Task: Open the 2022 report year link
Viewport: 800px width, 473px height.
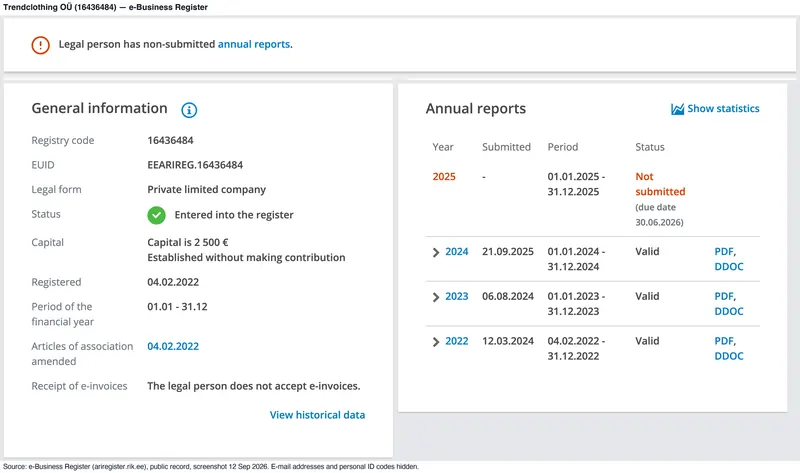Action: pyautogui.click(x=457, y=341)
